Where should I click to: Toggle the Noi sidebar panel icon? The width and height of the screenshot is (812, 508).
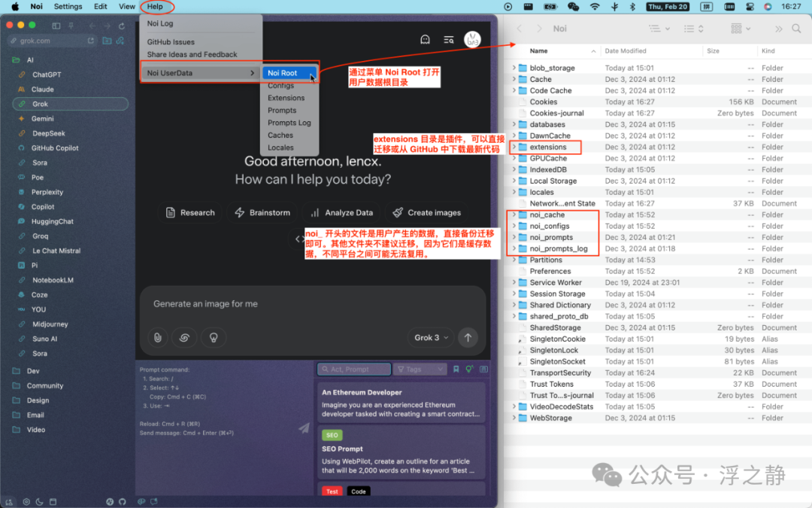(x=56, y=26)
